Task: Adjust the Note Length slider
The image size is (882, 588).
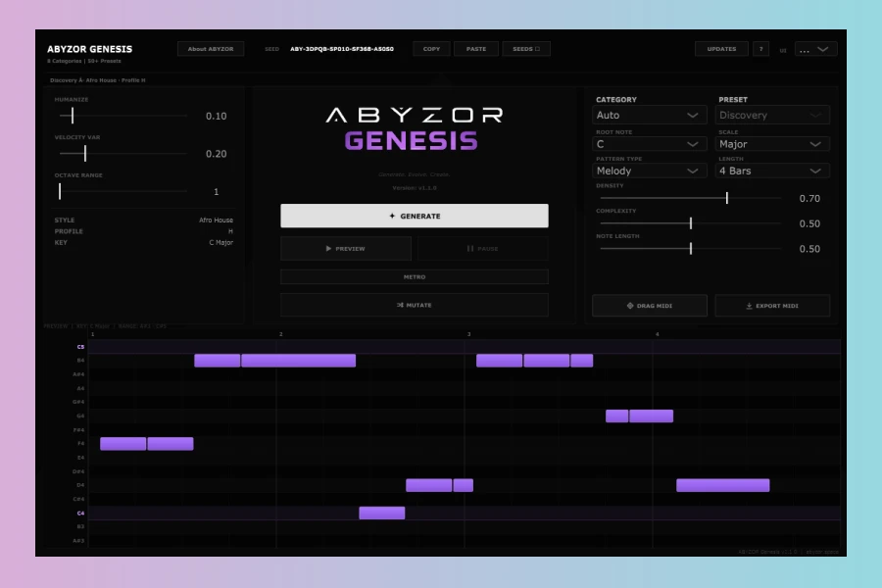Action: coord(691,249)
